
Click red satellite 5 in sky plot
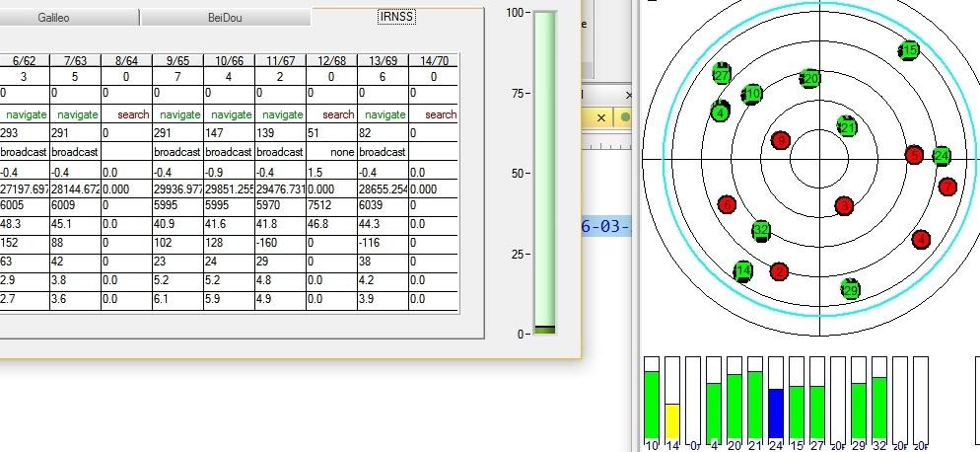point(914,155)
